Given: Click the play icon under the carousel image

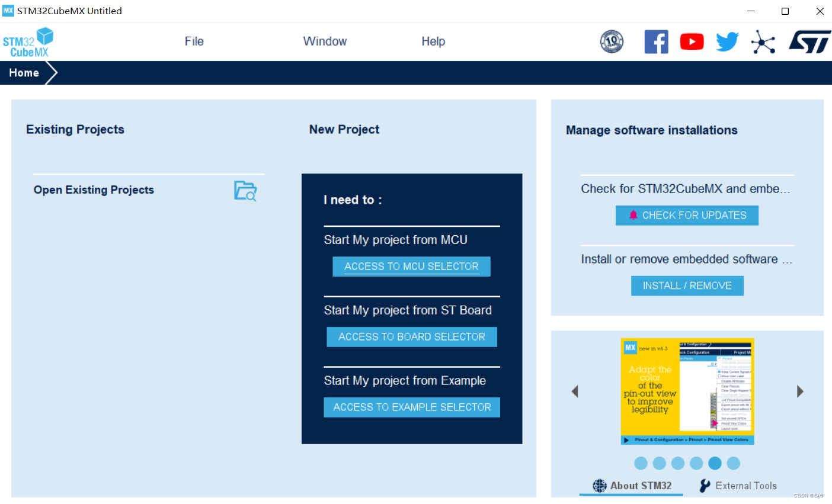Looking at the screenshot, I should pos(626,440).
